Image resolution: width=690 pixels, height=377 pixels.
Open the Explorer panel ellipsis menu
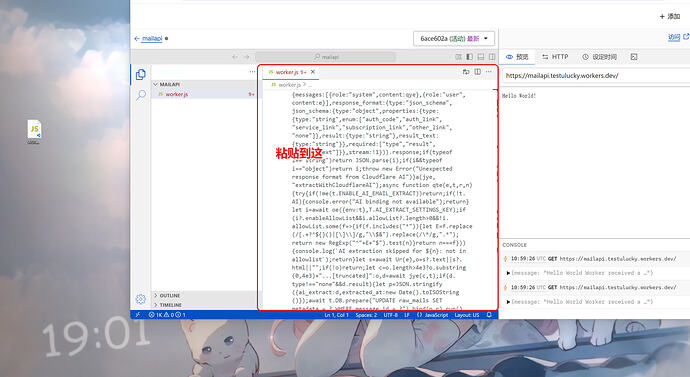252,72
